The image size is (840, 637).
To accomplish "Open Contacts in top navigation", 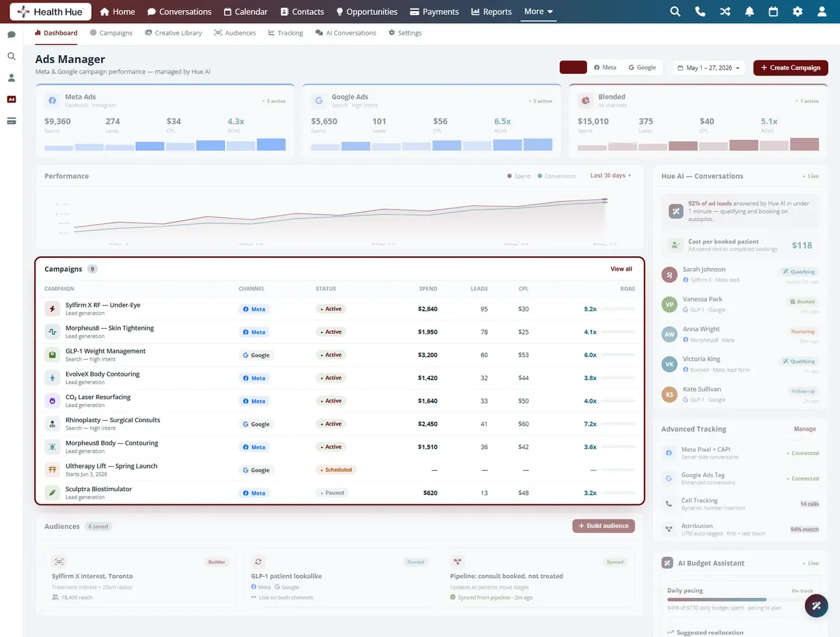I will point(303,12).
